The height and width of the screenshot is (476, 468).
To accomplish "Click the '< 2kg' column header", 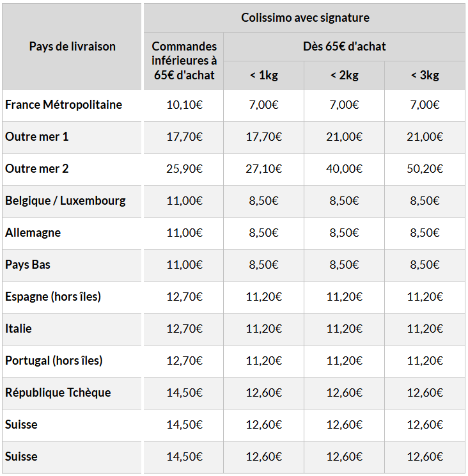I will tap(344, 75).
